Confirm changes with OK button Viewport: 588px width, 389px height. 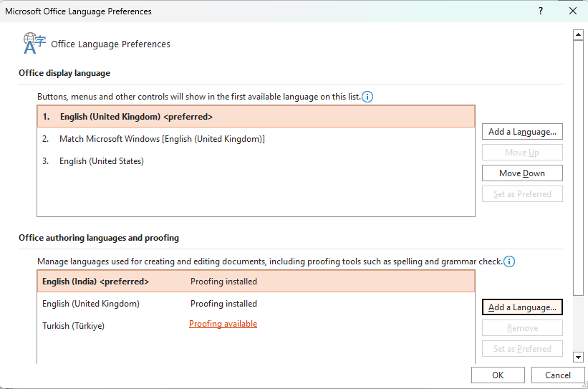pos(498,375)
